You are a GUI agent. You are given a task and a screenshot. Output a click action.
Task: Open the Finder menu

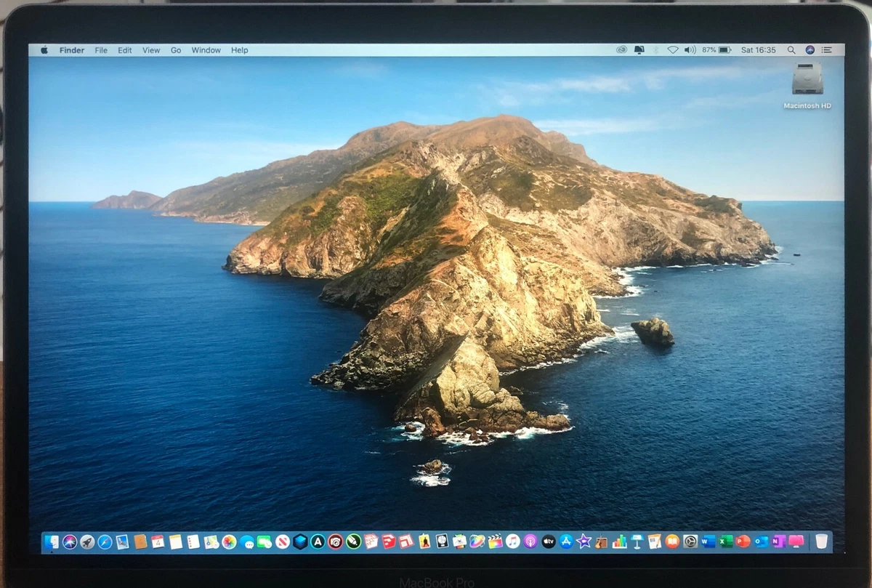[x=72, y=50]
